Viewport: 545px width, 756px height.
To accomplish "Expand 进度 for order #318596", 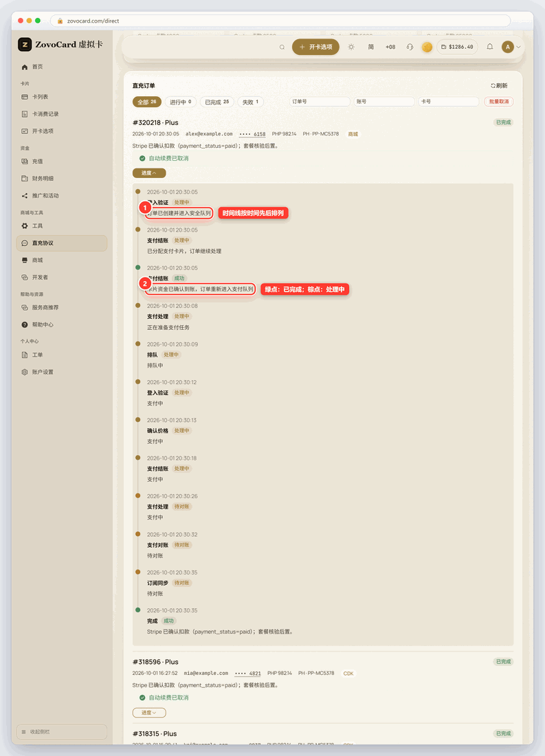I will pyautogui.click(x=149, y=713).
